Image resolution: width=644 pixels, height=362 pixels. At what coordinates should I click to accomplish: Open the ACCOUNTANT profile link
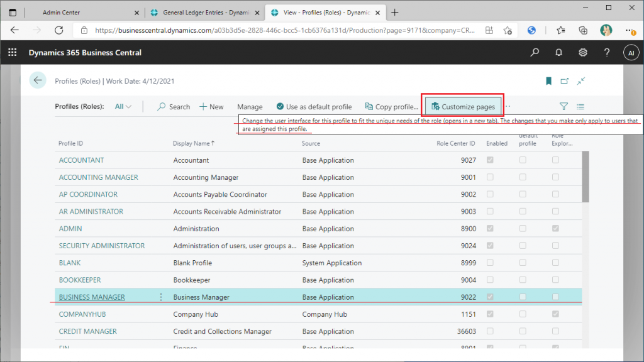point(81,160)
